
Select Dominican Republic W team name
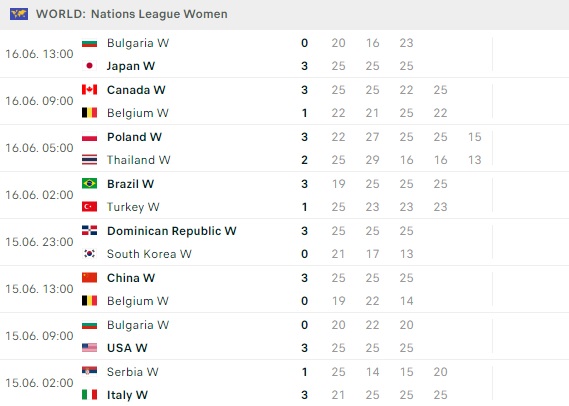(x=172, y=231)
